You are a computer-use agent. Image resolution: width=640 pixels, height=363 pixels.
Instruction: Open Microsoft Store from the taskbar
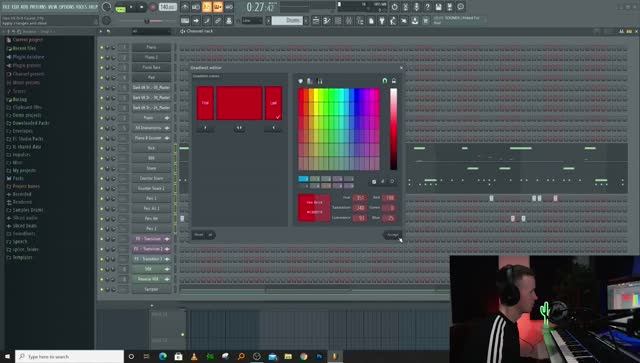pyautogui.click(x=178, y=356)
